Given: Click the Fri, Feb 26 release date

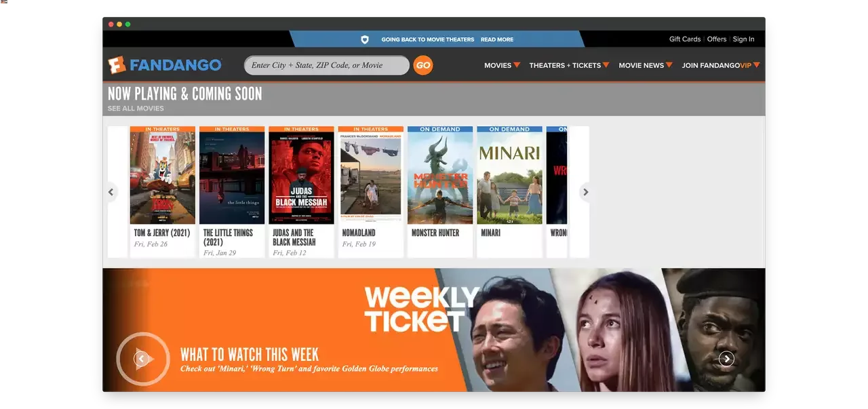Looking at the screenshot, I should tap(151, 244).
